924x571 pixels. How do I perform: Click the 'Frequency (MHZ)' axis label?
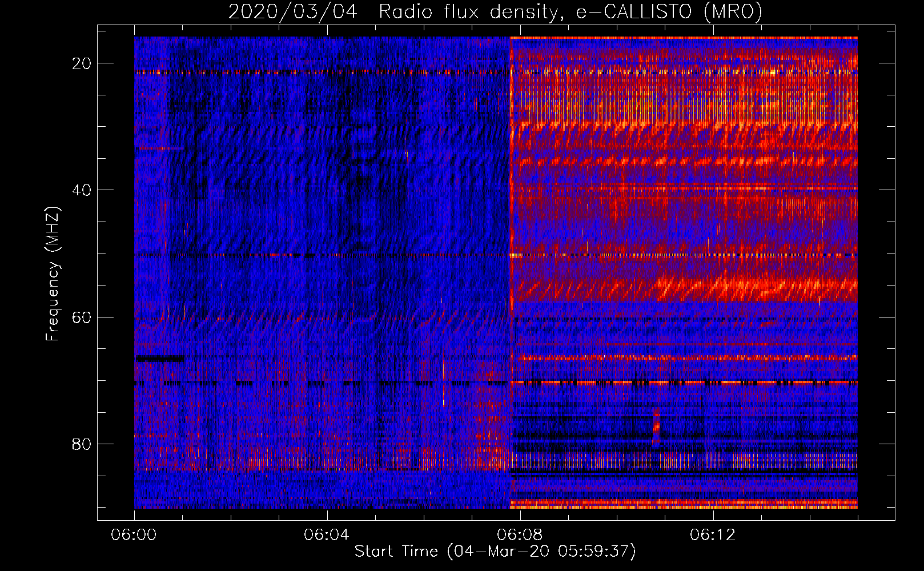click(x=53, y=274)
